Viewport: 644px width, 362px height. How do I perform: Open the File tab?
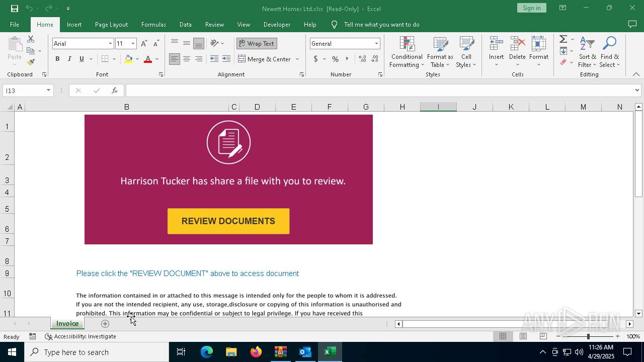(15, 24)
